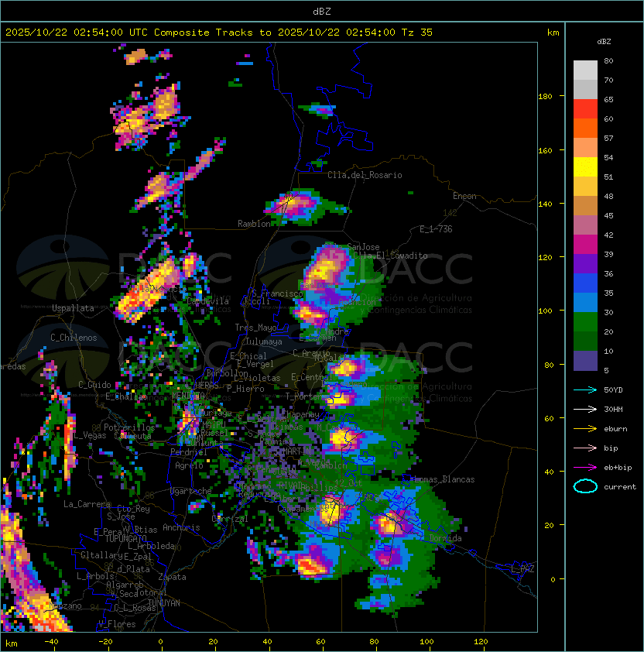Click the eburn legend label
The height and width of the screenshot is (652, 644).
pyautogui.click(x=615, y=429)
